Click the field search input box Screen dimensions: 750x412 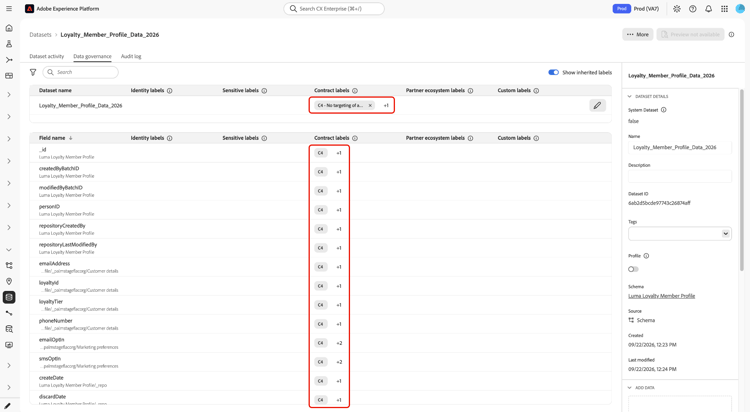tap(80, 72)
